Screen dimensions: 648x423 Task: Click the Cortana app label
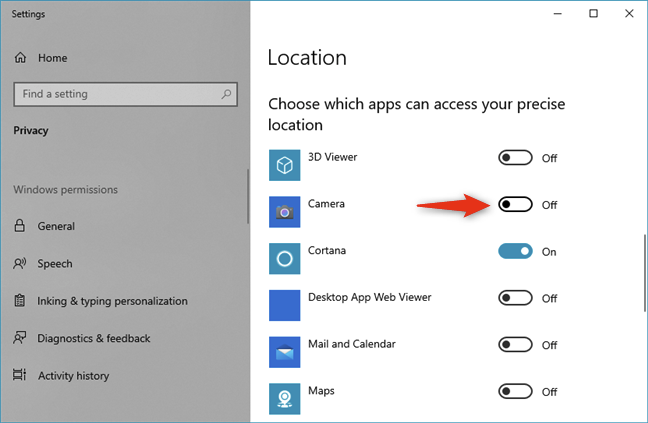tap(327, 250)
